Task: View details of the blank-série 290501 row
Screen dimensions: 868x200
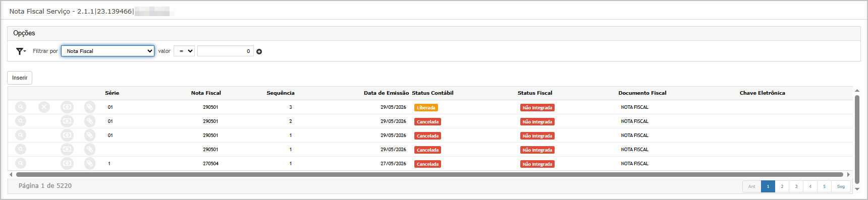Action: click(x=21, y=150)
